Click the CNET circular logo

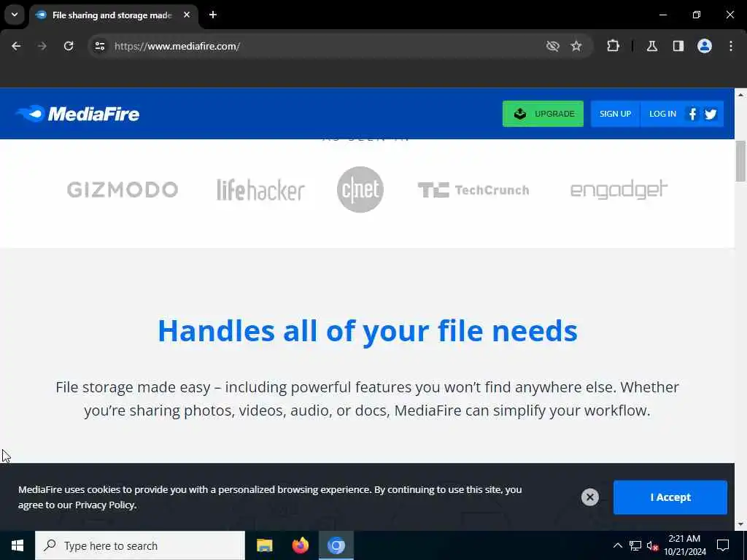360,190
